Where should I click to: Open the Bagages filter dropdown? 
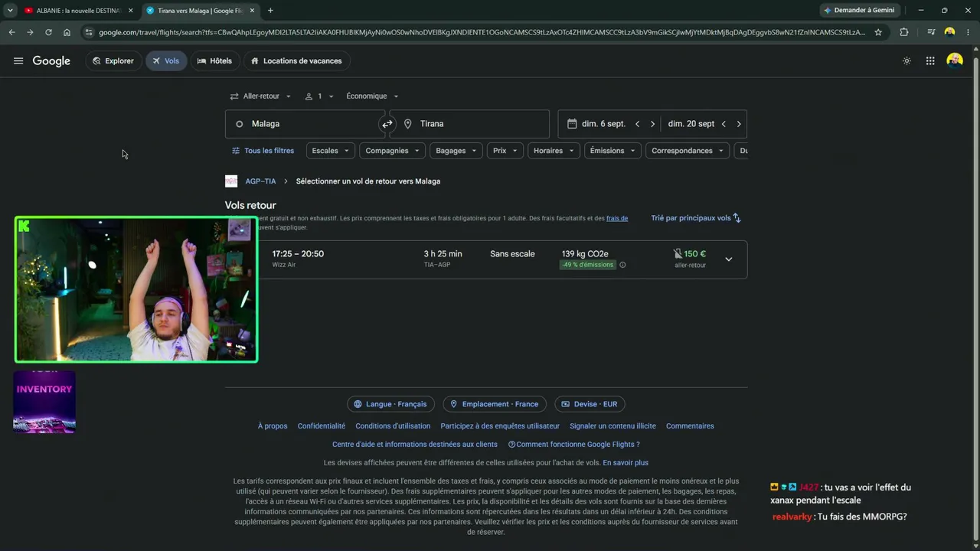click(x=456, y=151)
